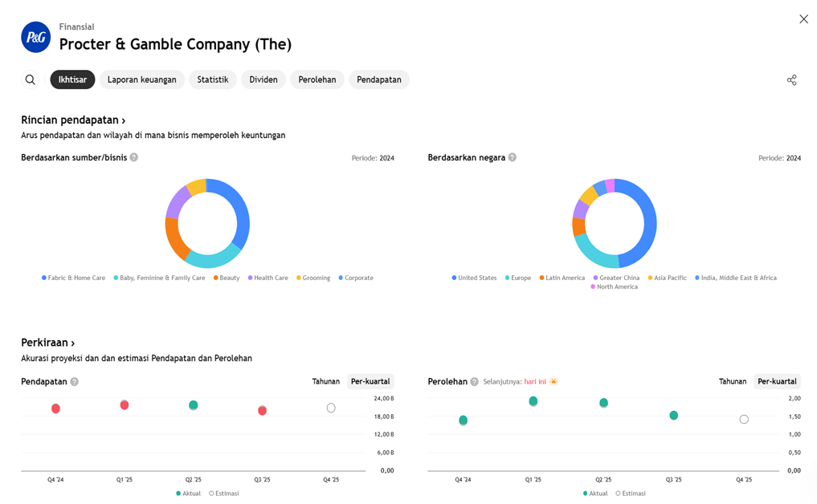Click the Q1 '25 earnings data point
Screen dimensions: 817x504
pyautogui.click(x=533, y=401)
